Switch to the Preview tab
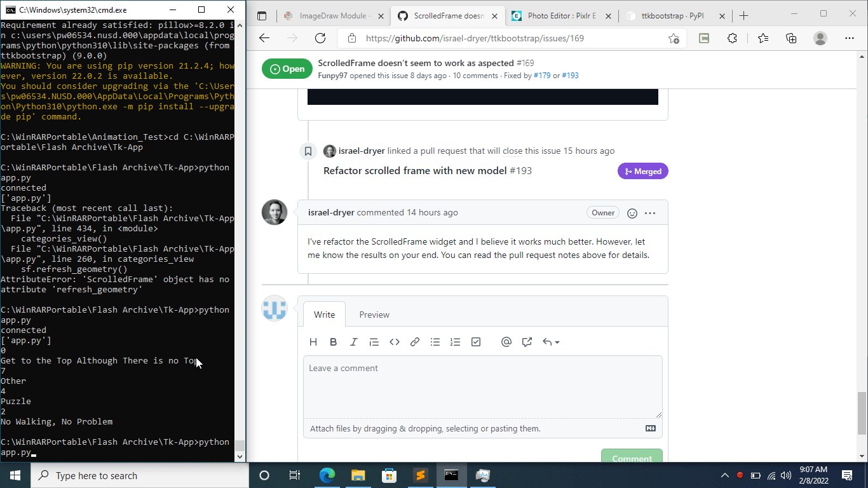The height and width of the screenshot is (488, 868). (x=374, y=314)
